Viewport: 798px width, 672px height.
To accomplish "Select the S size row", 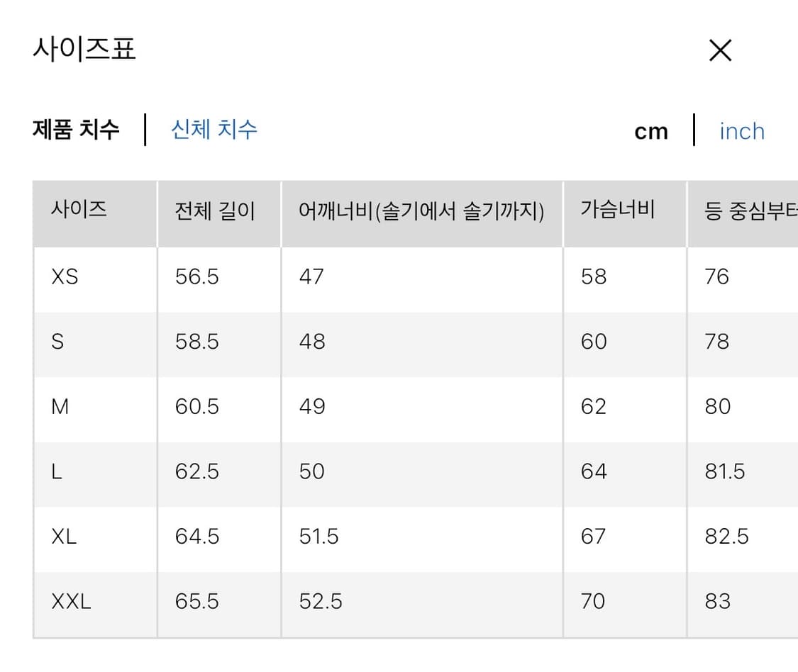I will 60,342.
